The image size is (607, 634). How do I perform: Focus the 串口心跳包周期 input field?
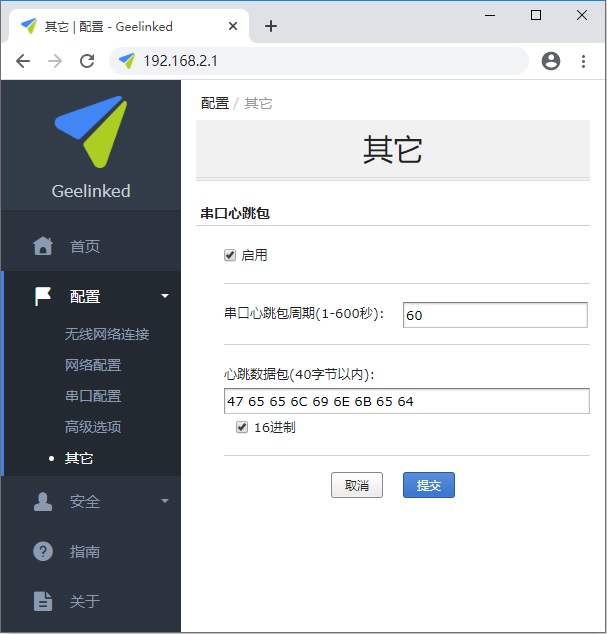(495, 315)
